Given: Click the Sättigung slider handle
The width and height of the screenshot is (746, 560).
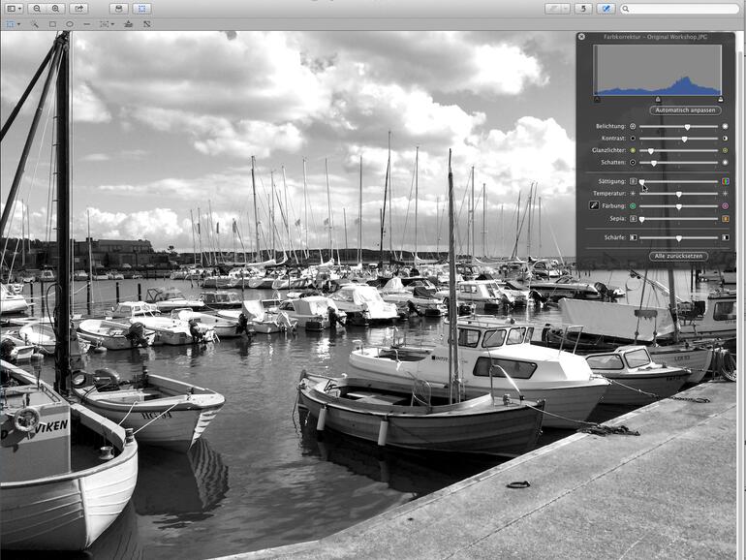Looking at the screenshot, I should click(x=641, y=181).
